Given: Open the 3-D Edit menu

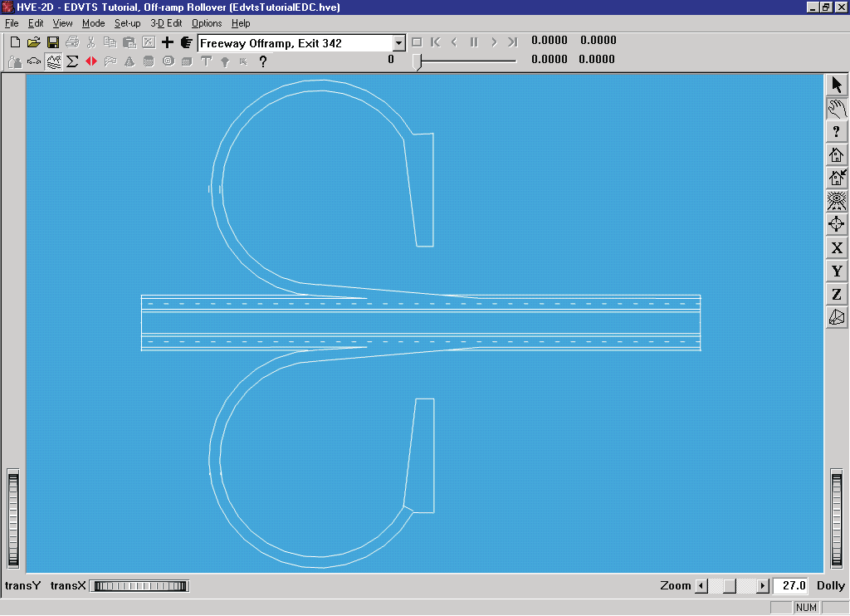Looking at the screenshot, I should pos(166,23).
